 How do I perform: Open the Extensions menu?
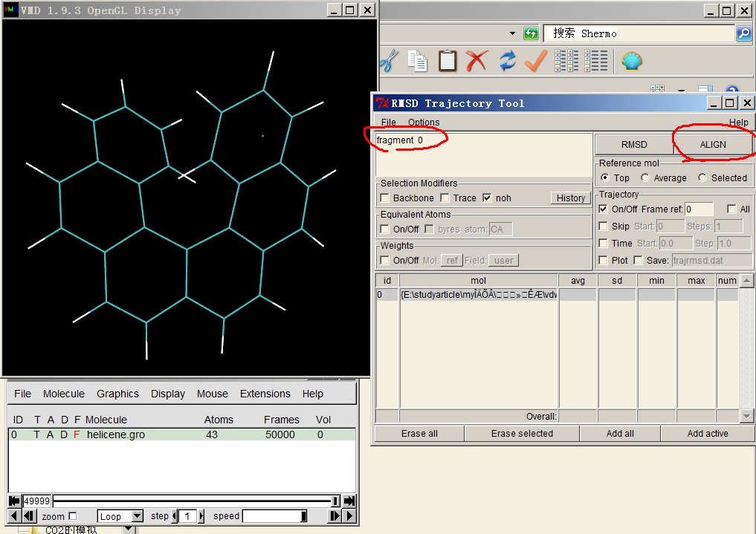click(x=265, y=394)
